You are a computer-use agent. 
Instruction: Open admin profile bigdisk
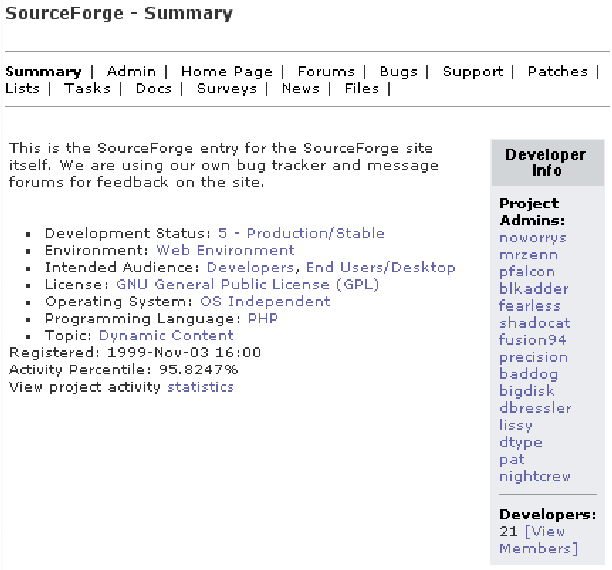click(527, 391)
